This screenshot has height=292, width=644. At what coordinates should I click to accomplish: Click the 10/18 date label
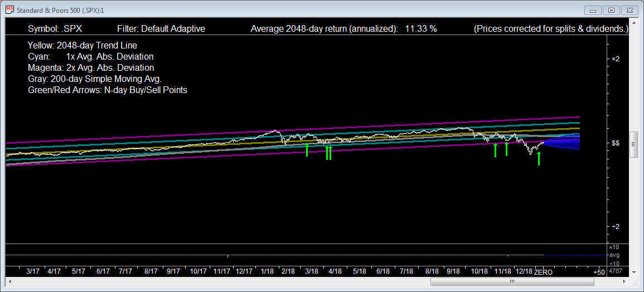480,271
